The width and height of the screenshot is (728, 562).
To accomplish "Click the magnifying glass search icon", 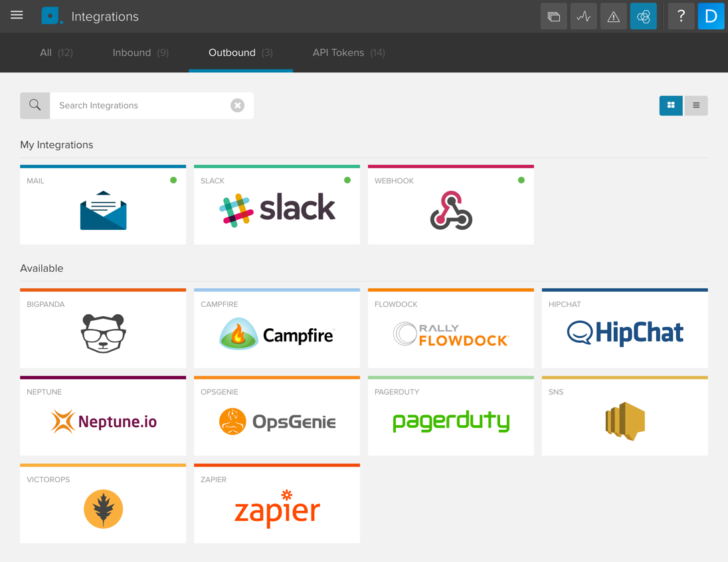I will (35, 106).
